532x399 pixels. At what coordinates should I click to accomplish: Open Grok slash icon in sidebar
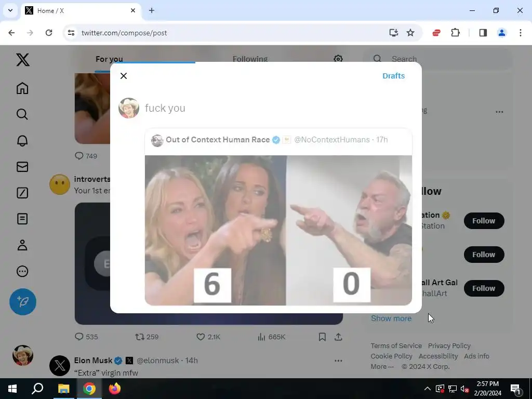click(x=22, y=193)
